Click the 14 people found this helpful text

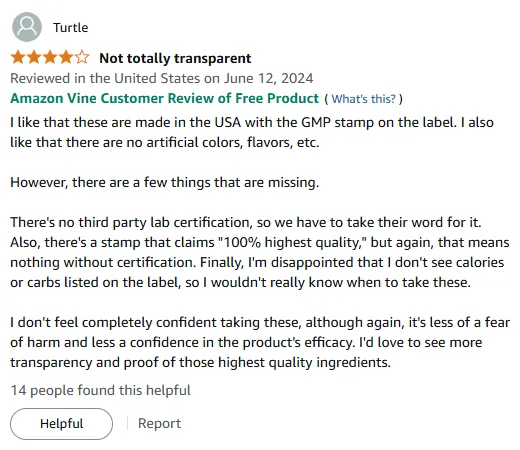[101, 390]
